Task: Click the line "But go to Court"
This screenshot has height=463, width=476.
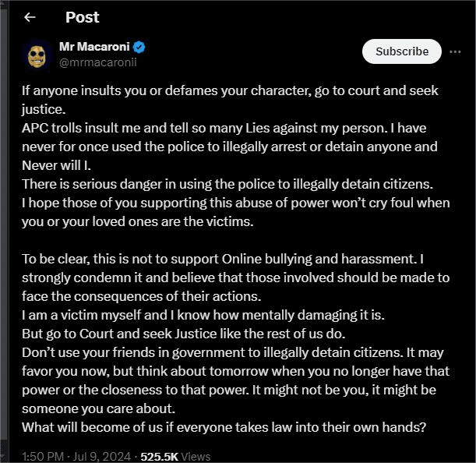Action: point(183,333)
